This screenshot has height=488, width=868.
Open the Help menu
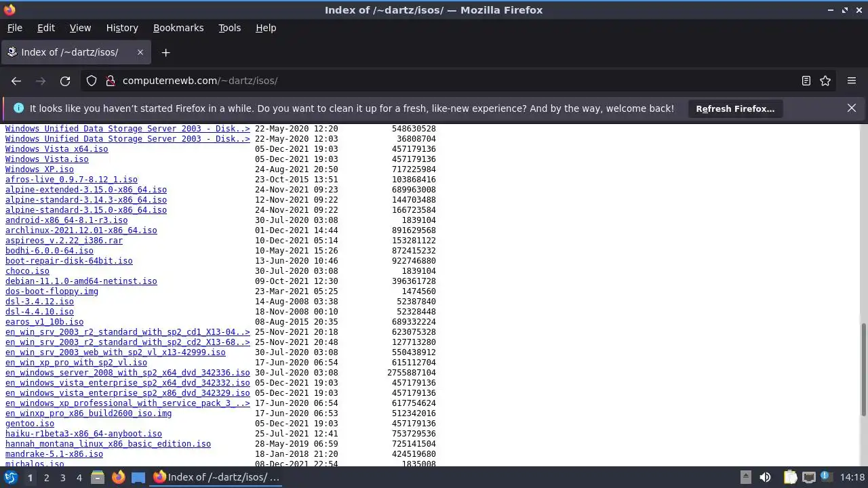[x=266, y=28]
